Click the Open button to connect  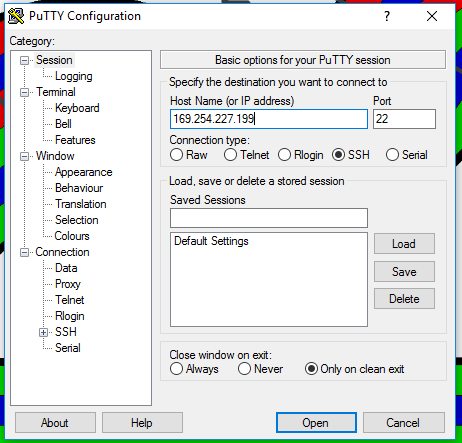[x=316, y=423]
